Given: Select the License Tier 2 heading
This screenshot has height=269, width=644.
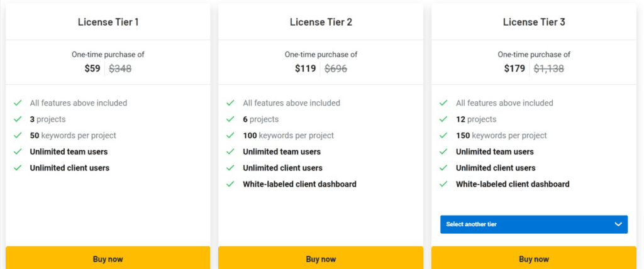Looking at the screenshot, I should (x=321, y=22).
